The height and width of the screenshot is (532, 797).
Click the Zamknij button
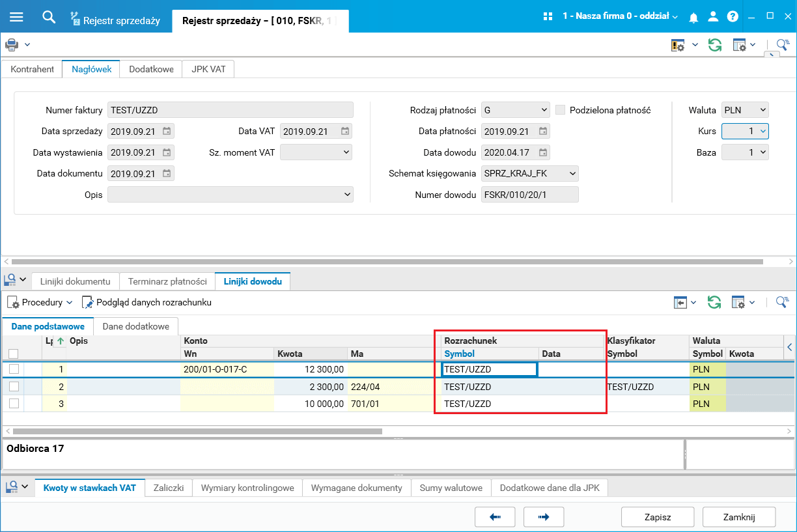tap(738, 517)
